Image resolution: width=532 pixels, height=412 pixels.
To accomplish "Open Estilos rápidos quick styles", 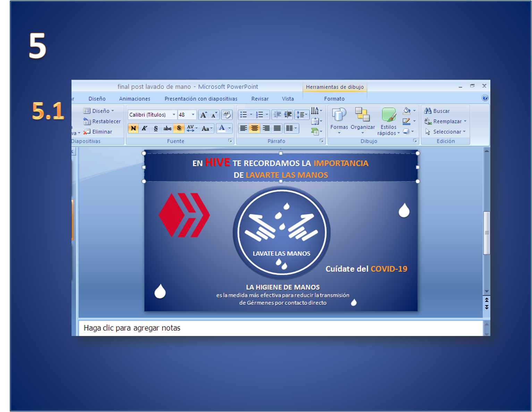I will pos(388,121).
